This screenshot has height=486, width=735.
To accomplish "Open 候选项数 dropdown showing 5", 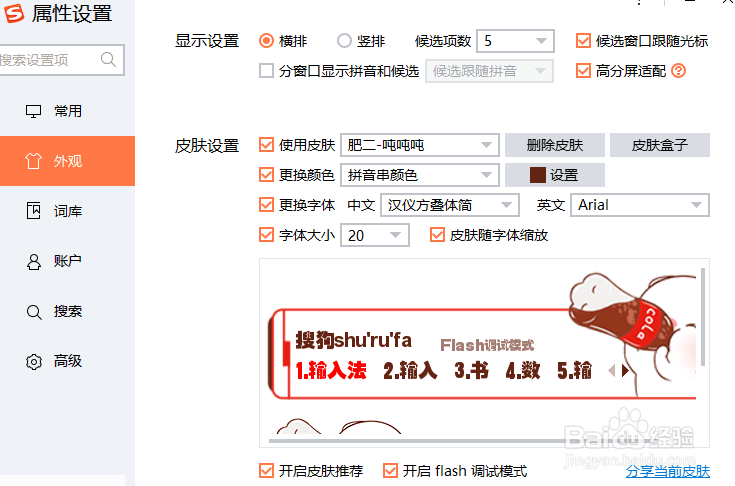I will pyautogui.click(x=515, y=41).
